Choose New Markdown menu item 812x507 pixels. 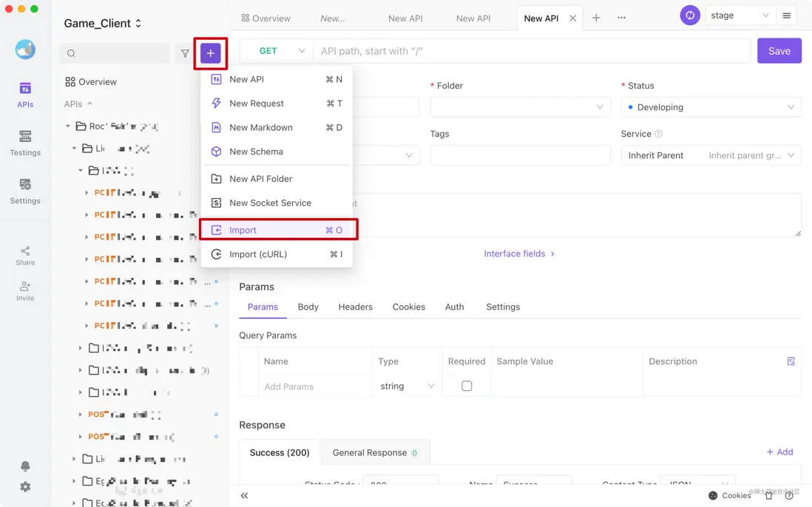point(261,127)
